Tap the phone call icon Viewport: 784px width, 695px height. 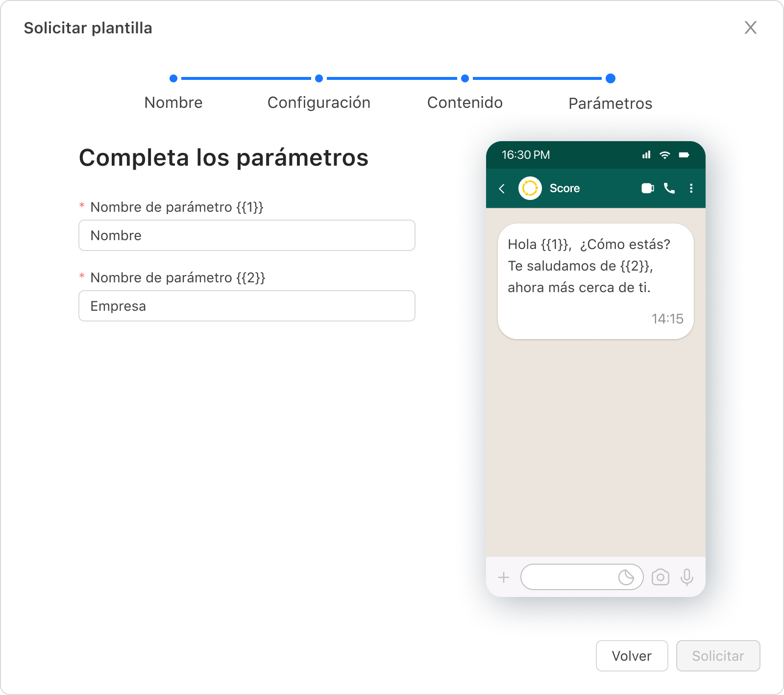pos(669,188)
